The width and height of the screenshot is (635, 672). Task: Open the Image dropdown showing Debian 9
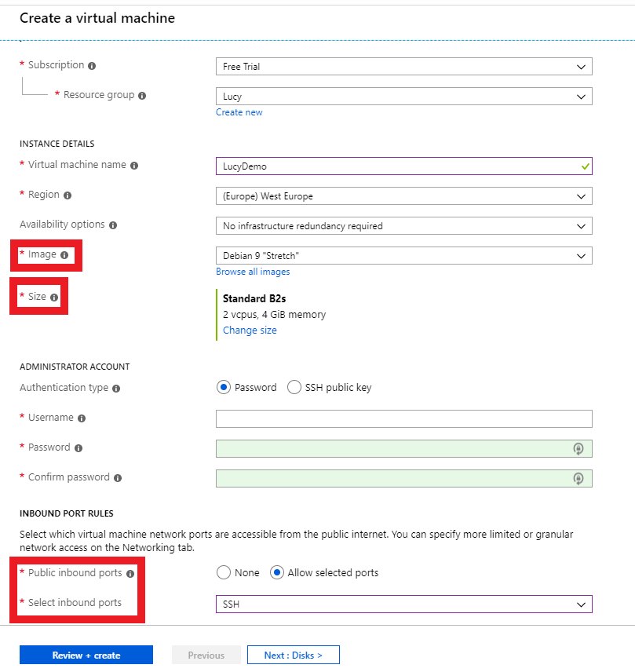[x=404, y=256]
